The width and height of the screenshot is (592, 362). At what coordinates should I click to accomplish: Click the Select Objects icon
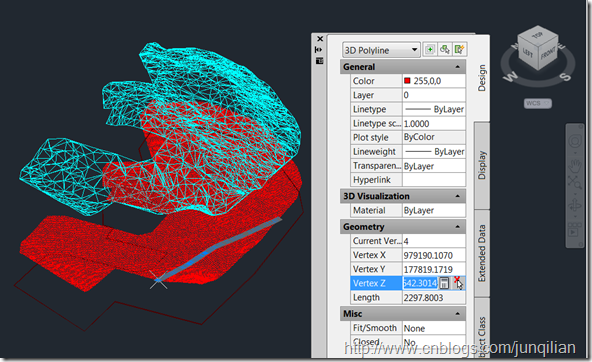tap(445, 49)
